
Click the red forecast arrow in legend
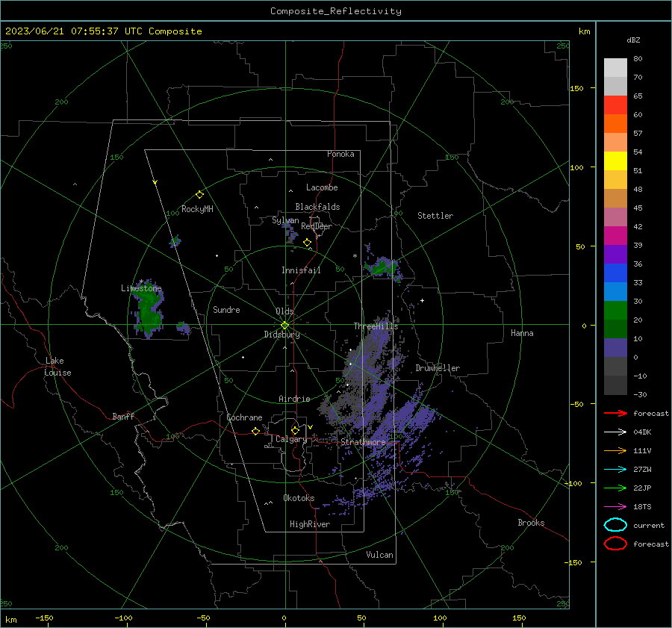click(x=615, y=413)
